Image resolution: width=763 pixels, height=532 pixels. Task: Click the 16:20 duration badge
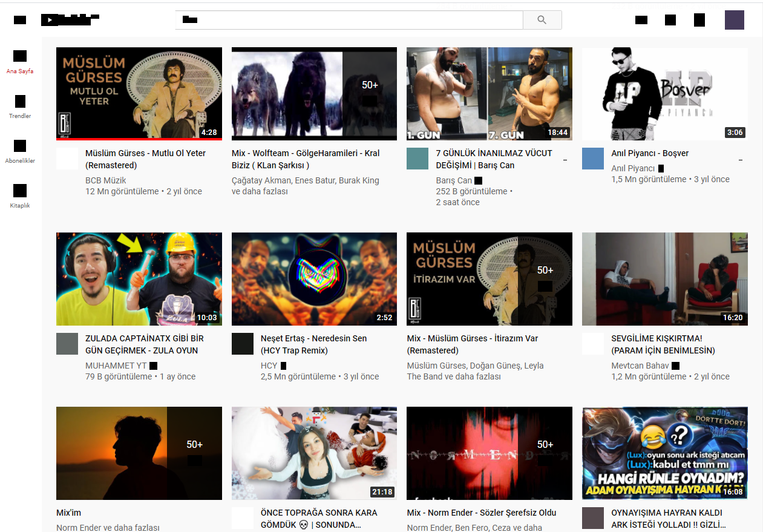[733, 317]
